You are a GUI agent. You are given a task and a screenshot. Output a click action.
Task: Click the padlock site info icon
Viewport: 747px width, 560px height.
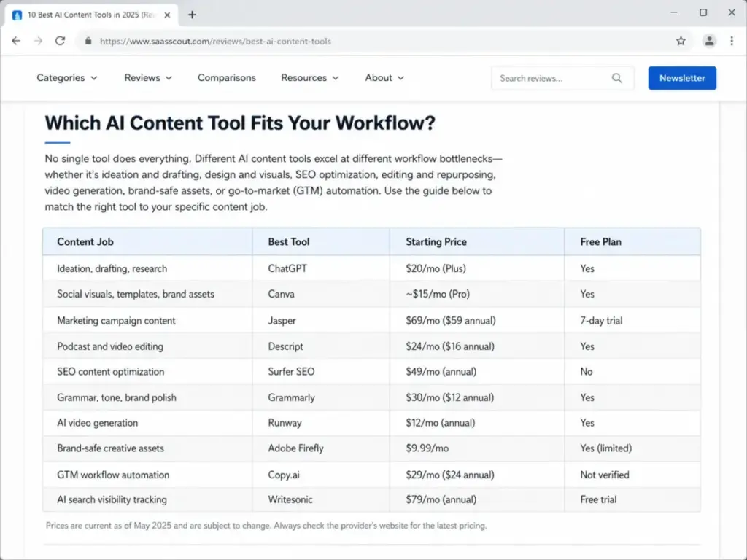[88, 41]
